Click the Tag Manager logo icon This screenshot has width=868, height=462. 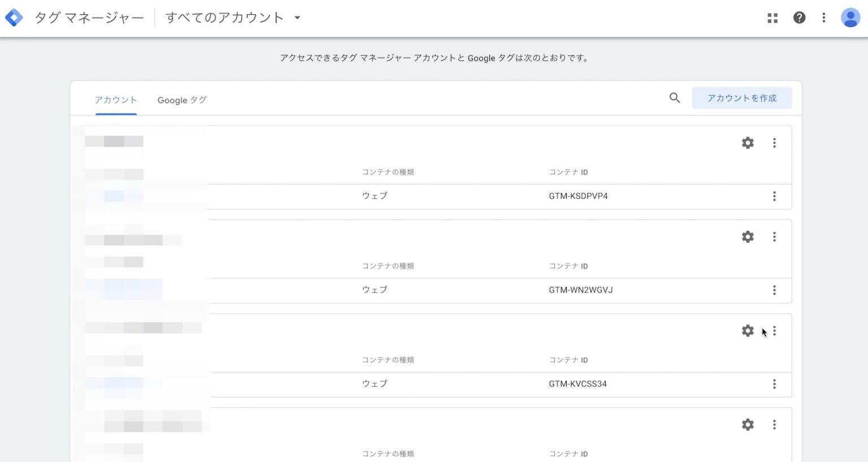point(14,18)
